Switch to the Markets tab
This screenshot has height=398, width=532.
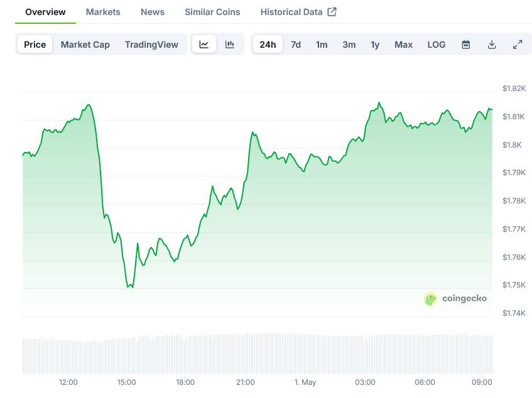(x=103, y=11)
